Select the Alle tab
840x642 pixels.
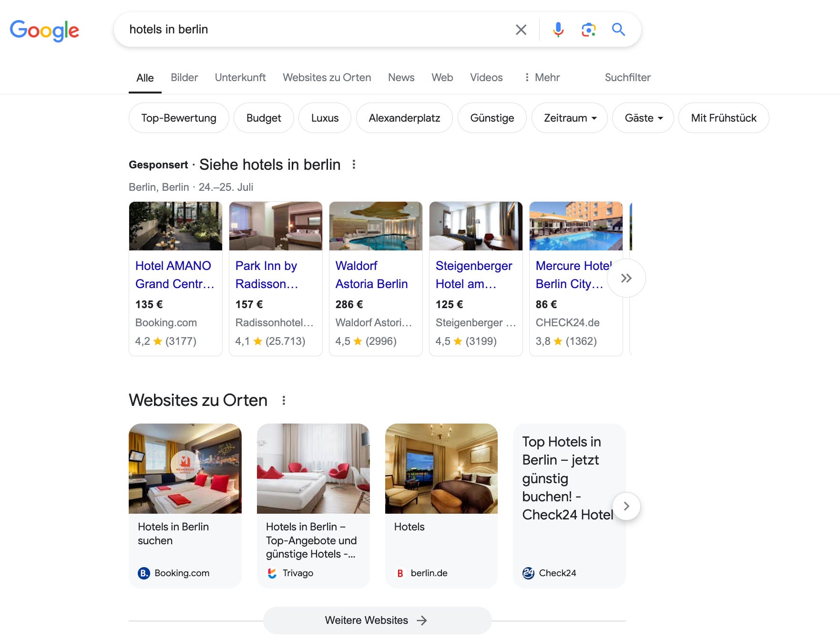tap(145, 78)
